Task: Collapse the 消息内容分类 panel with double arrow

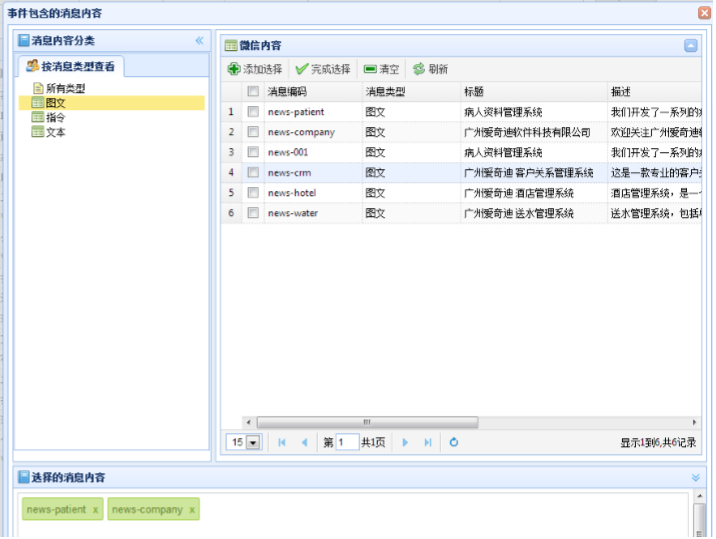Action: [x=200, y=41]
